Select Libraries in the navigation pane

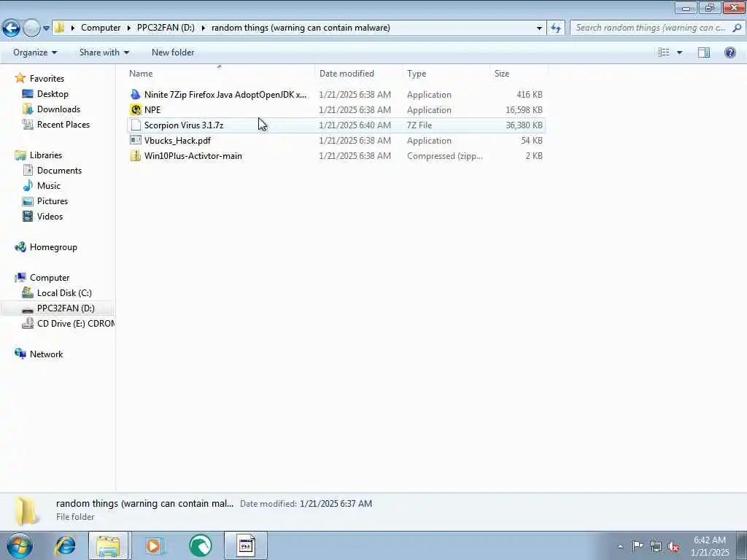[46, 155]
